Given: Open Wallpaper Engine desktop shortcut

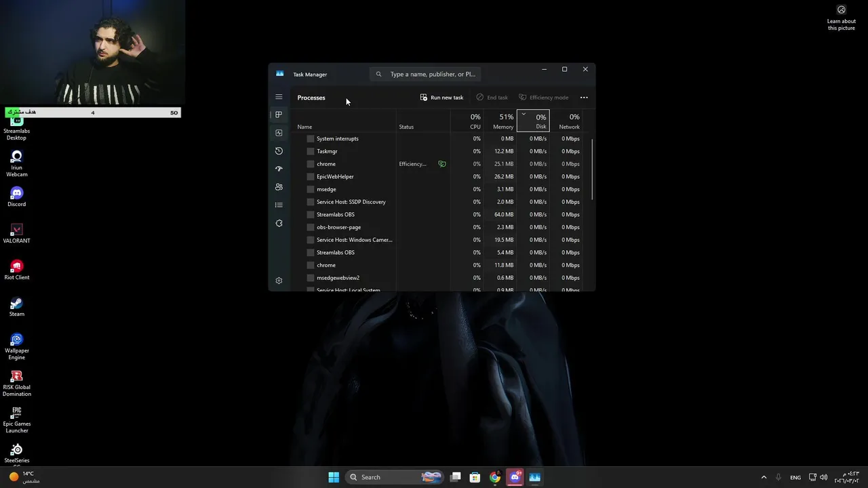Looking at the screenshot, I should [x=17, y=346].
